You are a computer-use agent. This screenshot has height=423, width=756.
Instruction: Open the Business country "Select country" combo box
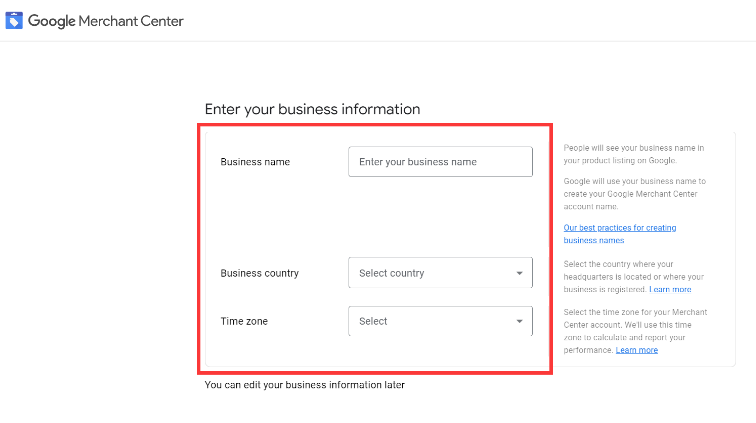430,273
